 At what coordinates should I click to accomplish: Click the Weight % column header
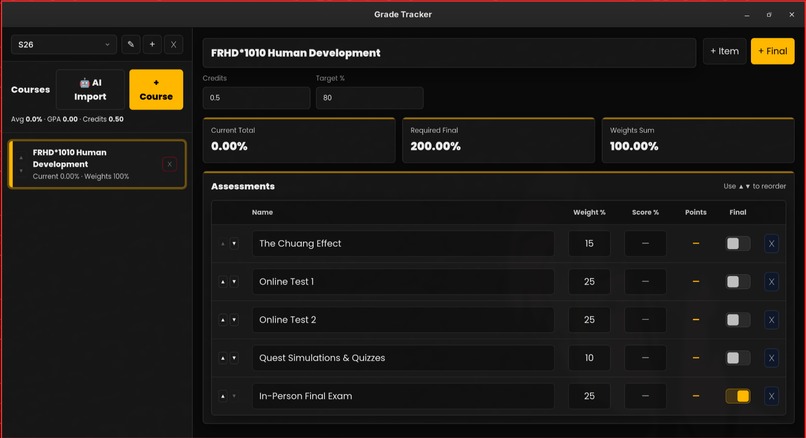click(x=589, y=212)
